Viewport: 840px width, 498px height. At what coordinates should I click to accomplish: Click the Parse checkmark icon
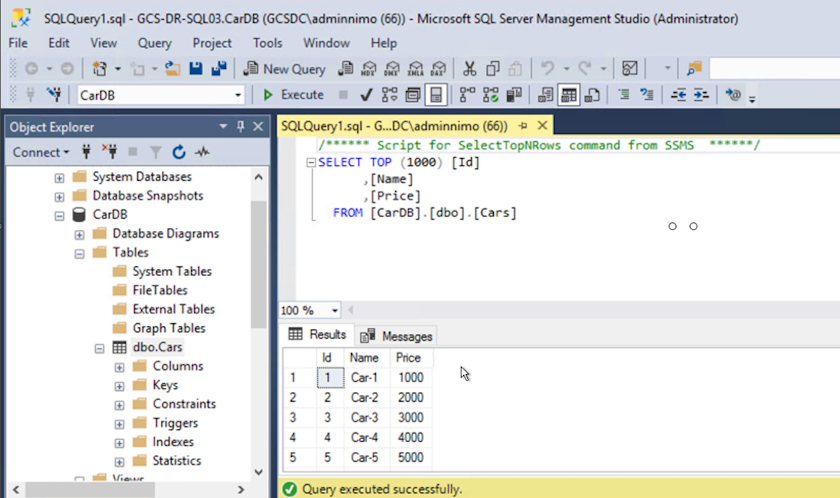click(x=366, y=95)
